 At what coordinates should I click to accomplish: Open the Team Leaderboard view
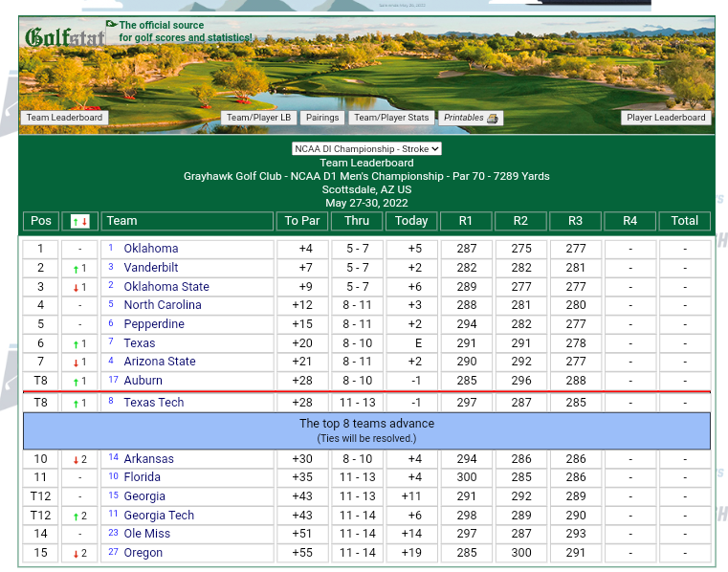coord(64,118)
